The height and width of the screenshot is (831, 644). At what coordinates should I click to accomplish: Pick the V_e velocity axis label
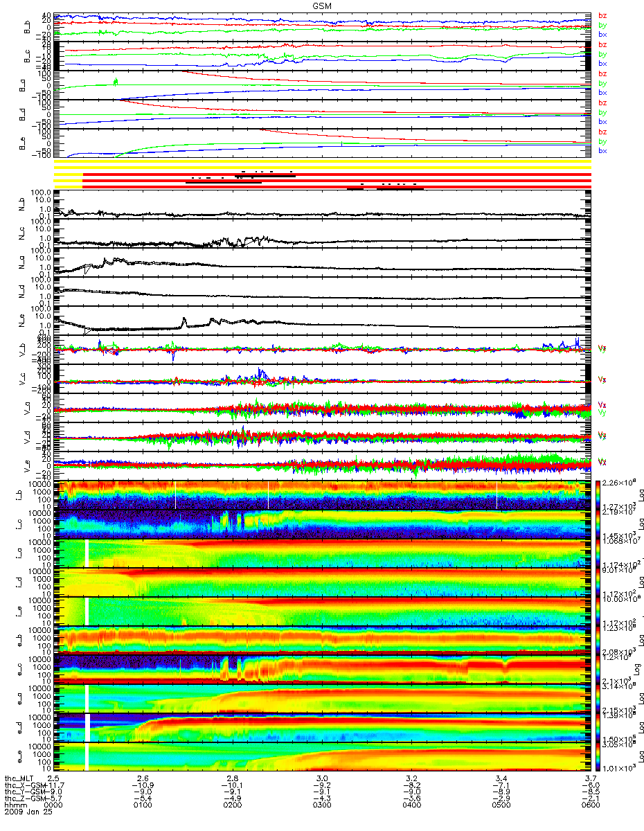[28, 465]
